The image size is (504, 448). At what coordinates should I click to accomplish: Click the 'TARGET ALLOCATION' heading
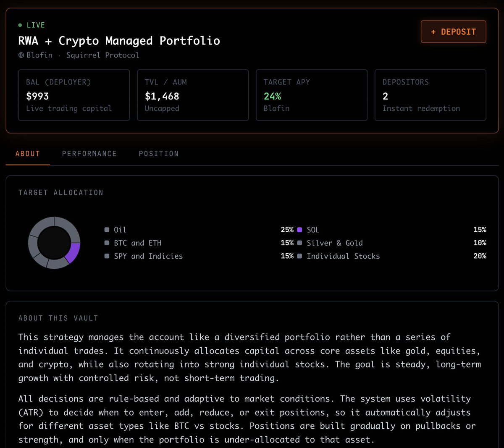[61, 192]
